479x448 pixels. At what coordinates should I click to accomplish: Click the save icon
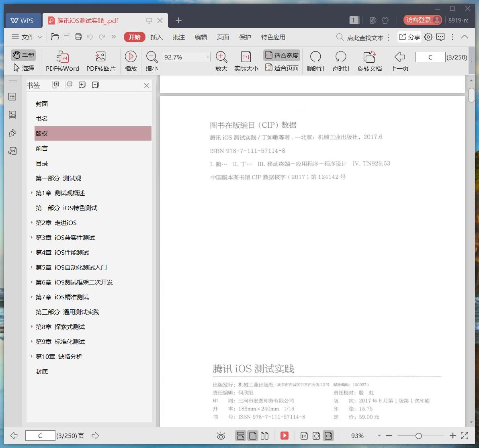click(66, 37)
